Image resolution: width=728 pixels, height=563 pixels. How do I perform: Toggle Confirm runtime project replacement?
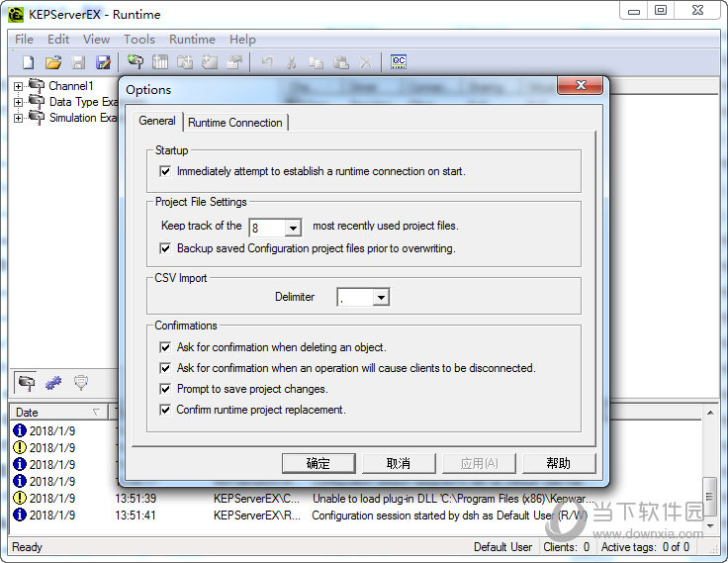(x=165, y=410)
